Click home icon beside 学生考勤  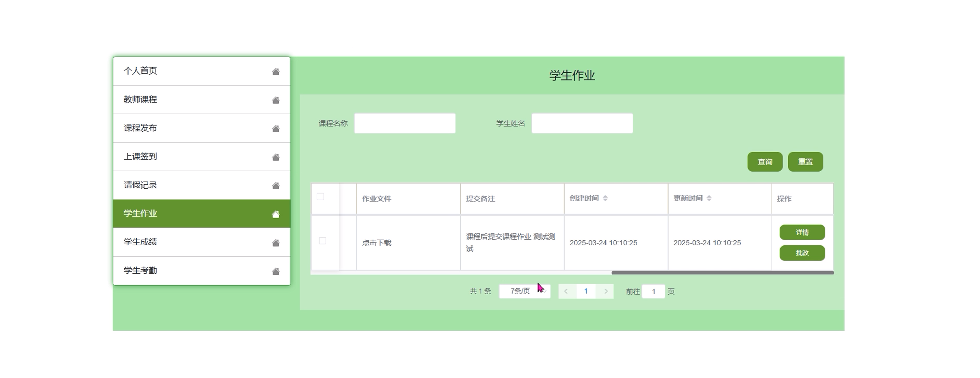coord(275,271)
